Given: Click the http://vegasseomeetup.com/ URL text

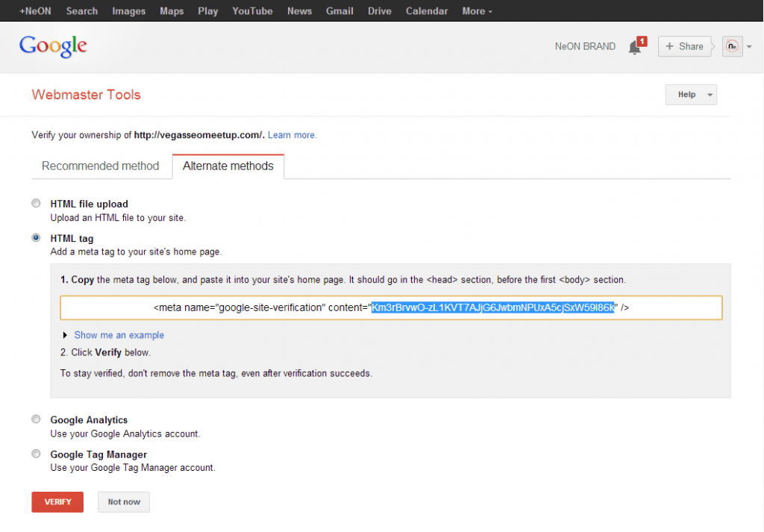Looking at the screenshot, I should 198,135.
